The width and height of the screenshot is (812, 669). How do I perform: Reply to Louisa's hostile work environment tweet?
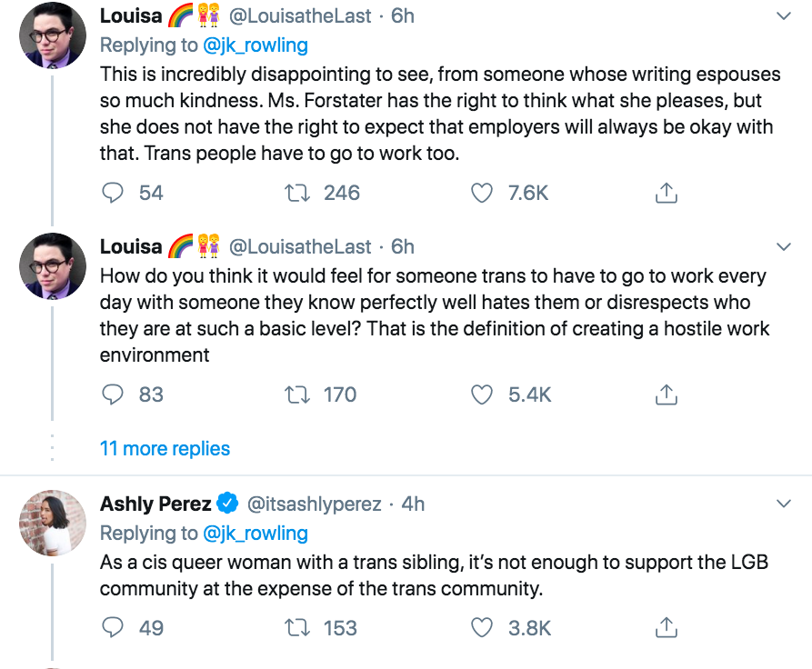112,394
